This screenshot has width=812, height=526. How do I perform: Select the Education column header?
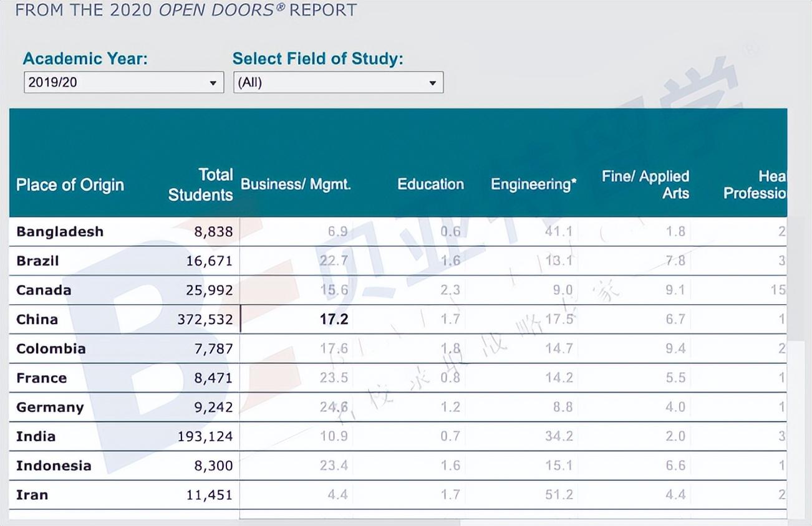click(x=430, y=184)
